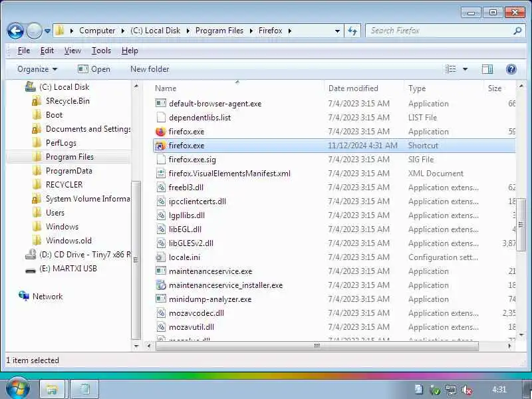Viewport: 532px width, 399px height.
Task: Click the firefox.VisualElementsManifest.xml icon
Action: point(160,174)
